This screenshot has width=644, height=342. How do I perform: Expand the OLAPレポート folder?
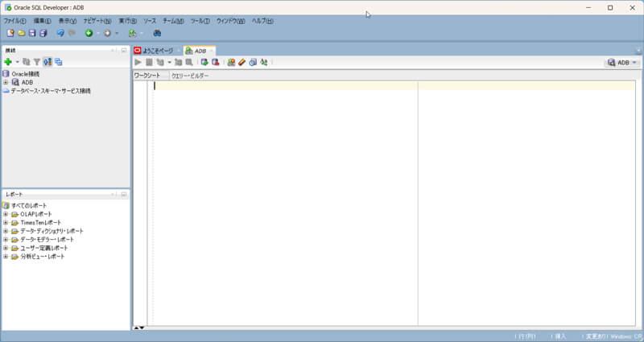point(6,214)
